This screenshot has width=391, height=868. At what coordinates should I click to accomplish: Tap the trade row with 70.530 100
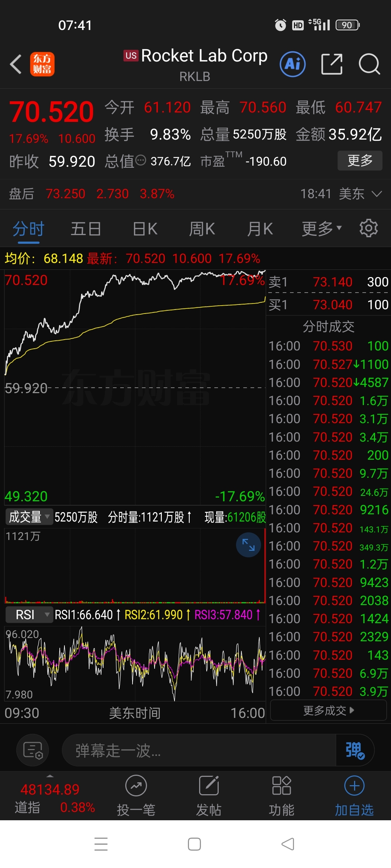click(x=328, y=346)
